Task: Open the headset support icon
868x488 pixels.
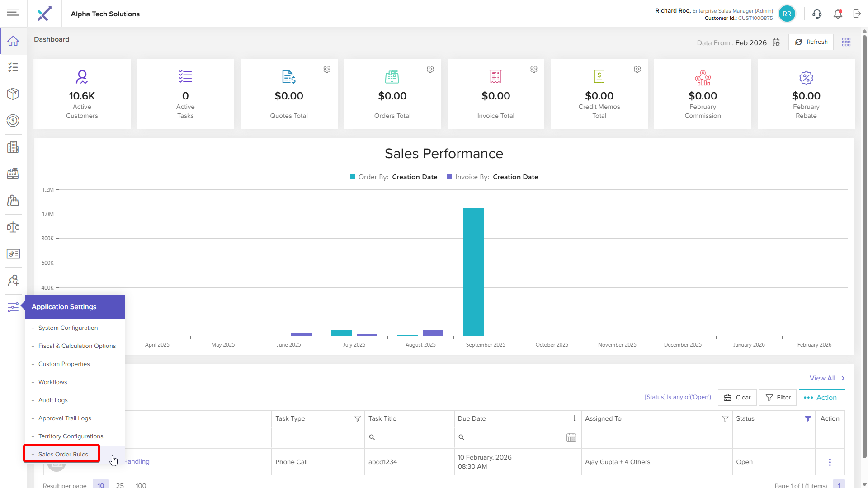Action: 817,14
